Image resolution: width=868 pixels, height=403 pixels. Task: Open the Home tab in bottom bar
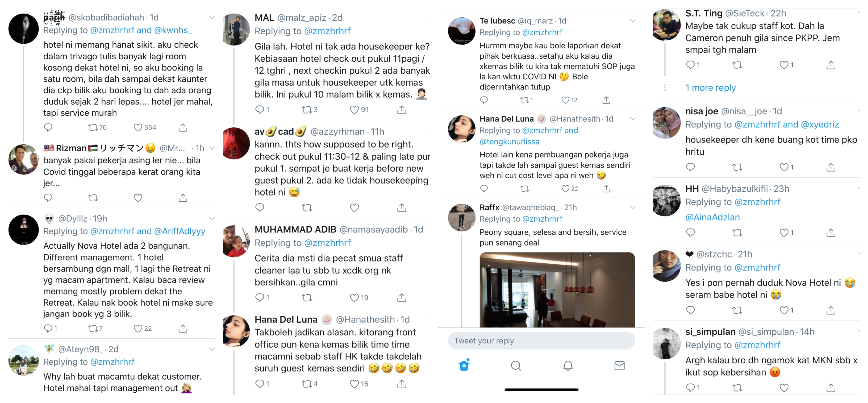(464, 365)
